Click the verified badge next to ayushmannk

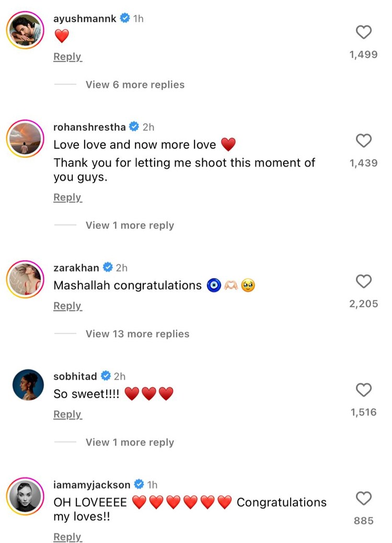click(124, 18)
